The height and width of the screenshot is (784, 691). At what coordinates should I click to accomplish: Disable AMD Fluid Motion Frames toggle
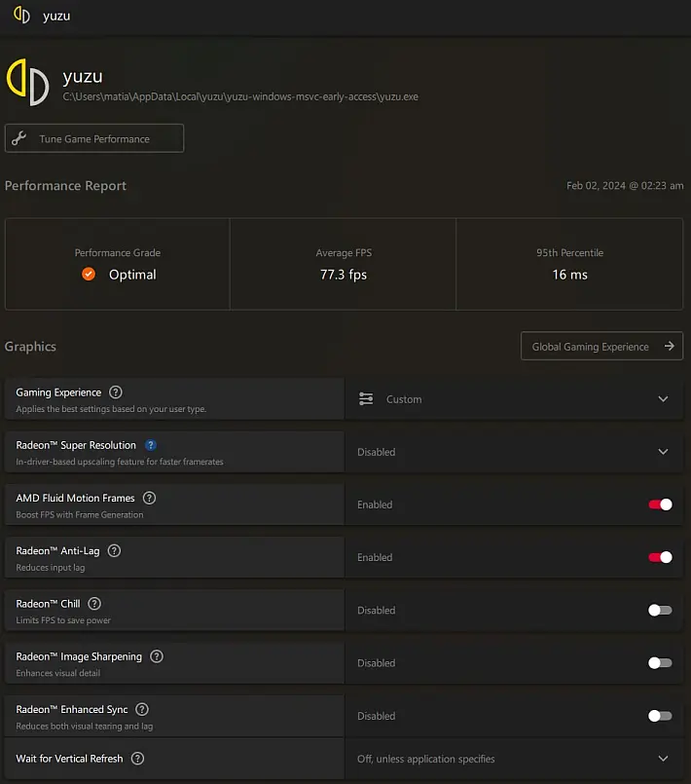click(660, 504)
